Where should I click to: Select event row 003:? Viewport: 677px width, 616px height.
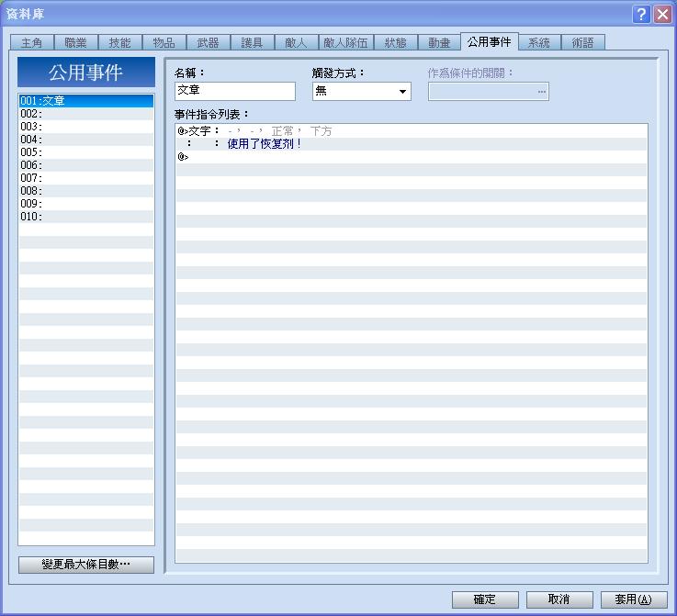(86, 127)
